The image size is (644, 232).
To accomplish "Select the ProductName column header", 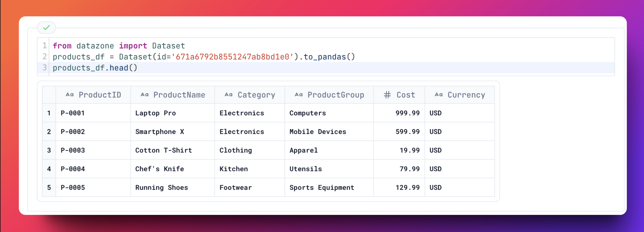I will click(173, 95).
